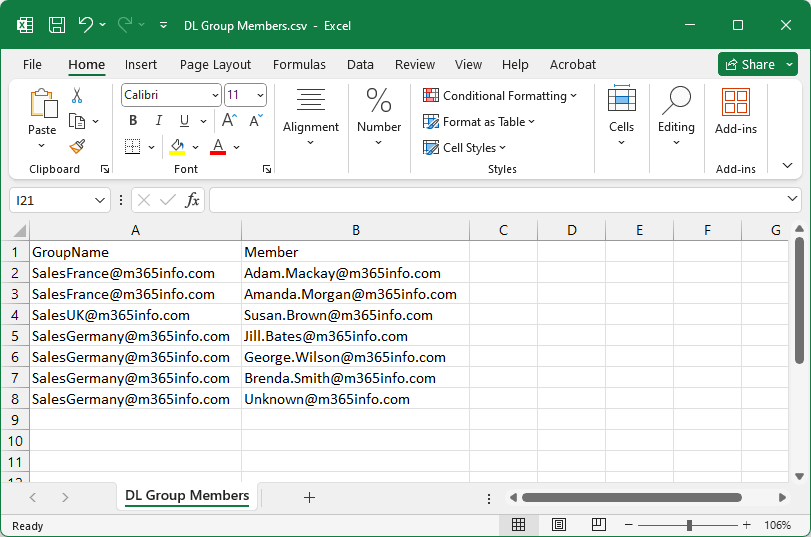Switch to the Insert tab
The height and width of the screenshot is (537, 811).
coord(141,65)
